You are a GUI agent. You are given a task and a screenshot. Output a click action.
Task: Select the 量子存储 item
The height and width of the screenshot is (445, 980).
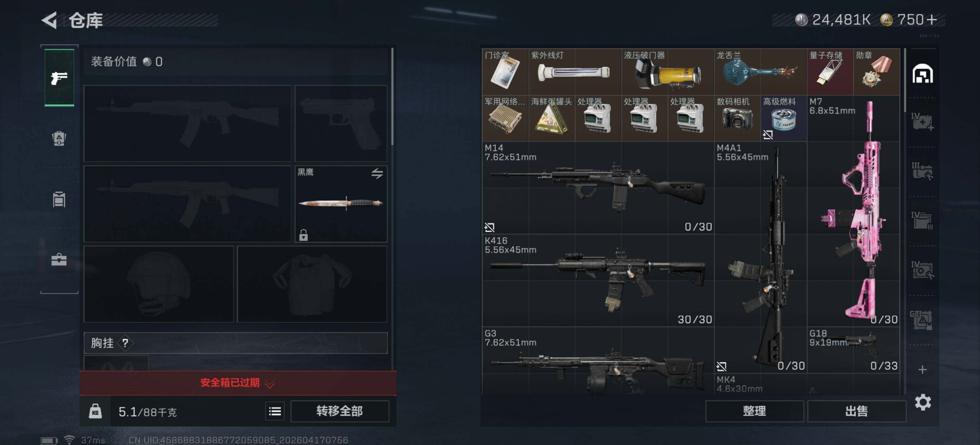coord(830,72)
